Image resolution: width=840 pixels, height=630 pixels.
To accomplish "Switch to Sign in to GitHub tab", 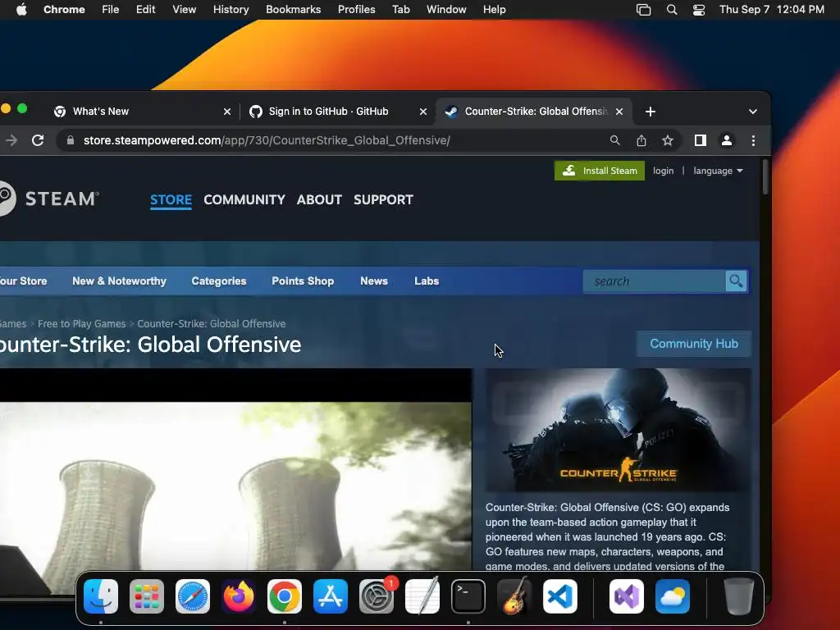I will click(337, 112).
